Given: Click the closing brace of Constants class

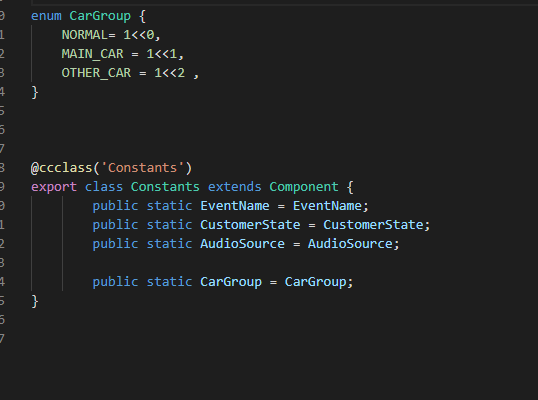Looking at the screenshot, I should [x=35, y=301].
